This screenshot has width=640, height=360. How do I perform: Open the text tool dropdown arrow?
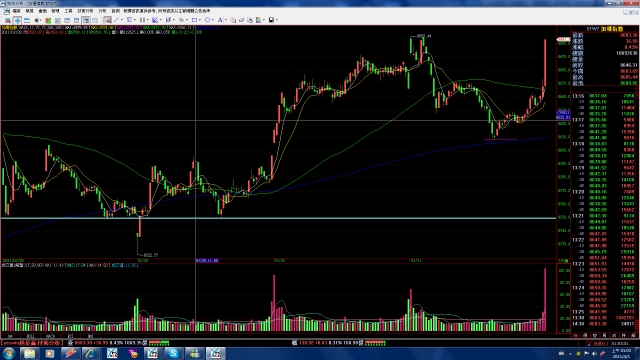click(225, 20)
